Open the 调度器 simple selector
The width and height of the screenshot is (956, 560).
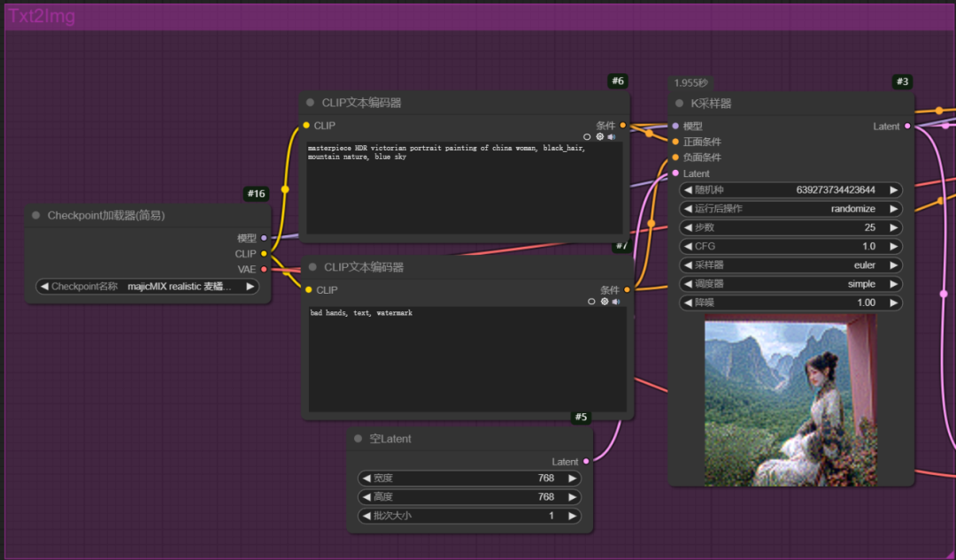coord(790,284)
